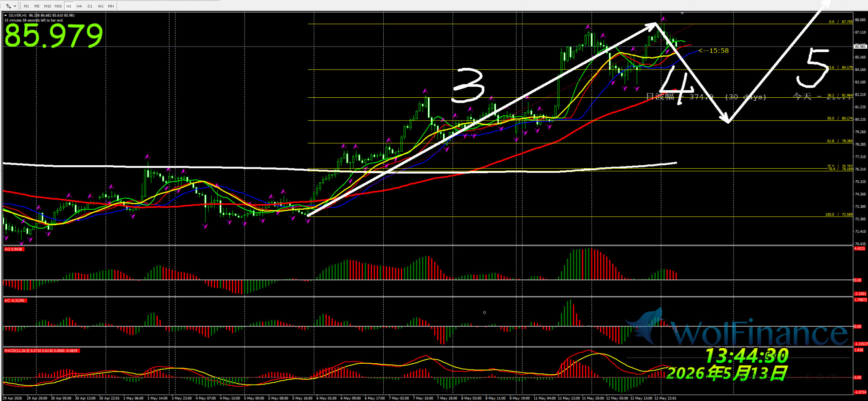The image size is (868, 401).
Task: Select the active H1 timeframe tab
Action: (69, 6)
